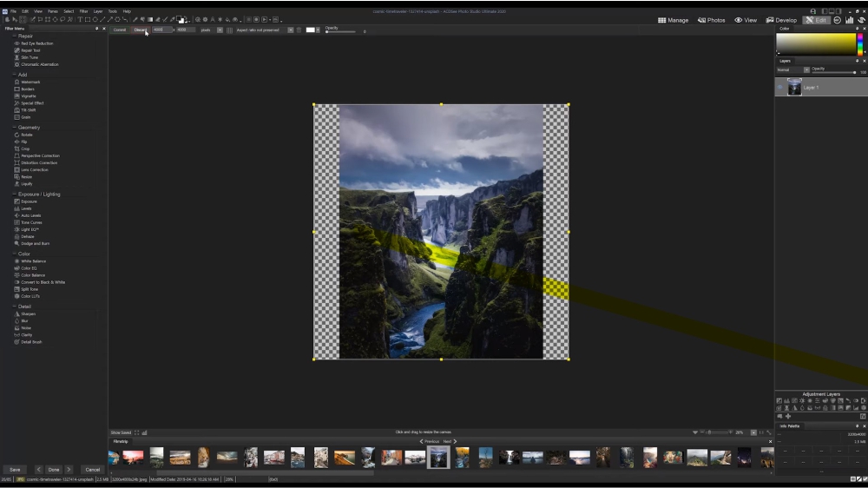This screenshot has width=868, height=488.
Task: Open the File menu
Action: click(13, 11)
